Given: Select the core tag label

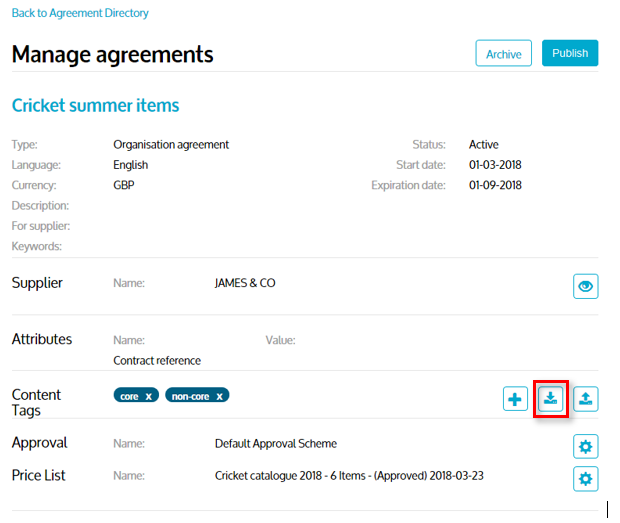Looking at the screenshot, I should point(129,396).
